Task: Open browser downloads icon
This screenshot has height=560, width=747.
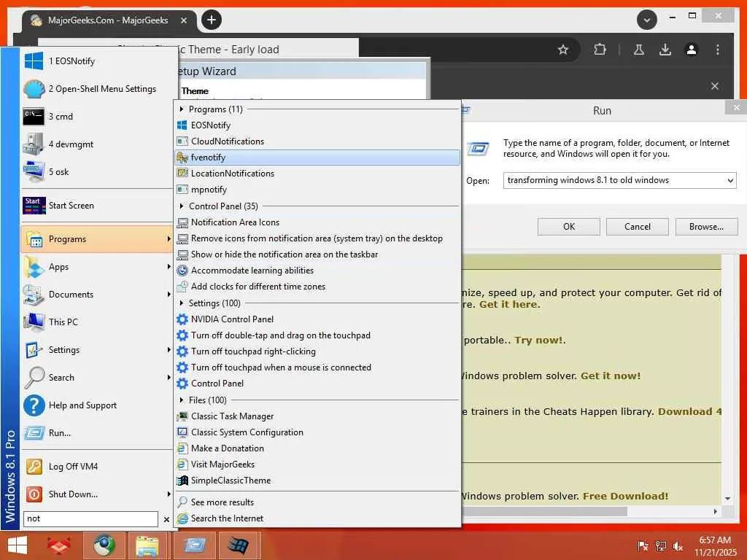Action: coord(665,50)
